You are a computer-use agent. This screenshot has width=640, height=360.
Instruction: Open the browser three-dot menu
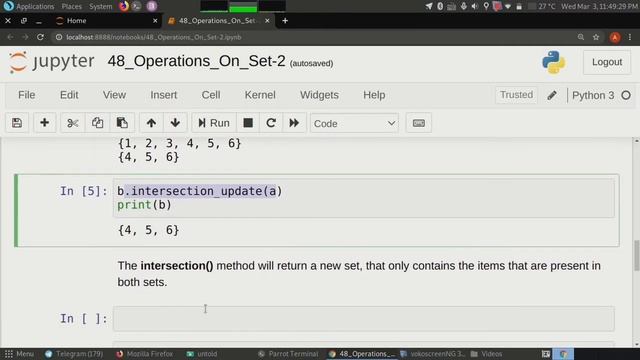630,37
